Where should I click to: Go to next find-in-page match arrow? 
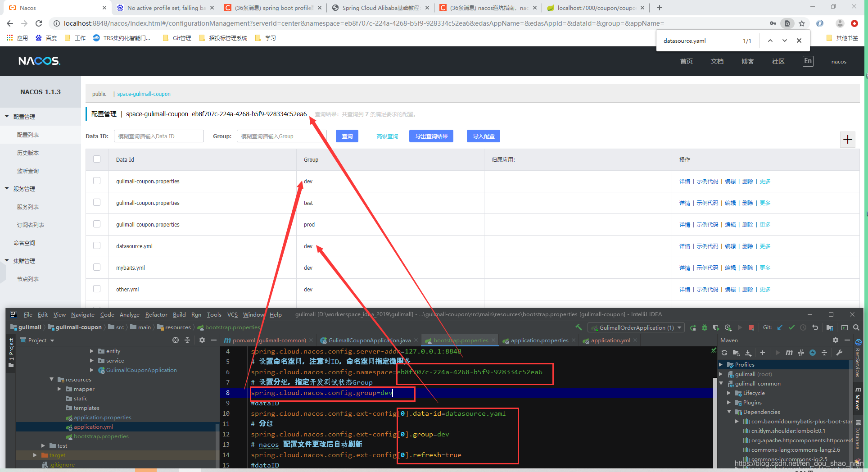(785, 41)
